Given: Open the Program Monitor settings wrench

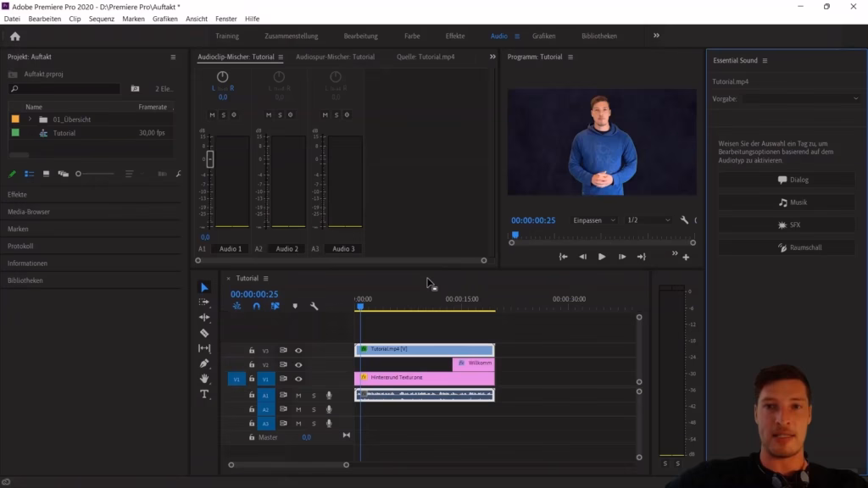Looking at the screenshot, I should pos(685,219).
